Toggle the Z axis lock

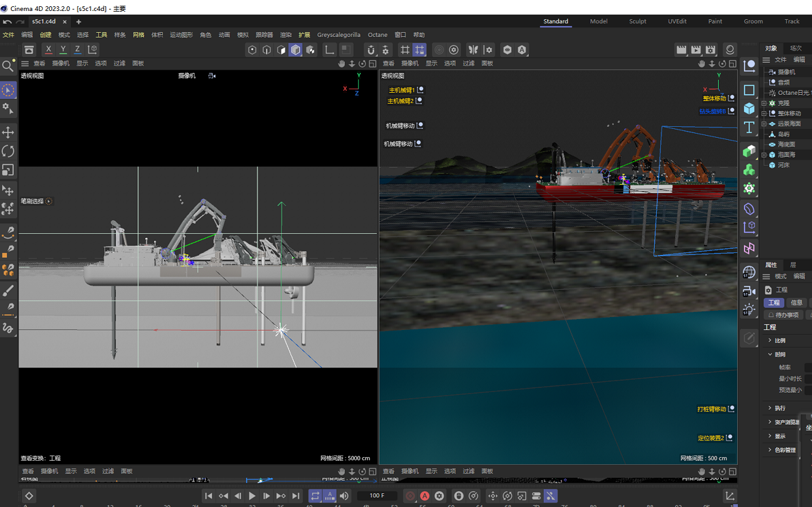[78, 49]
